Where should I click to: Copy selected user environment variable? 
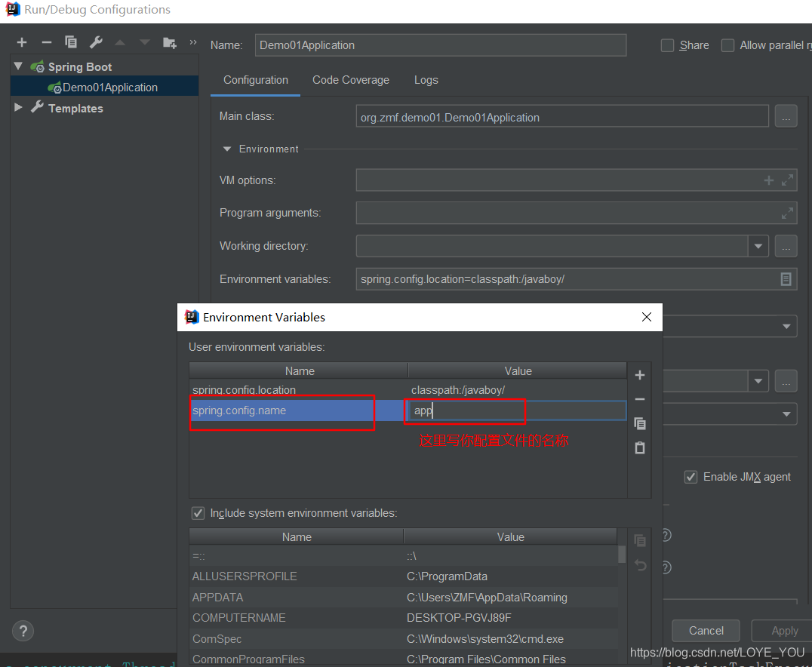tap(639, 423)
